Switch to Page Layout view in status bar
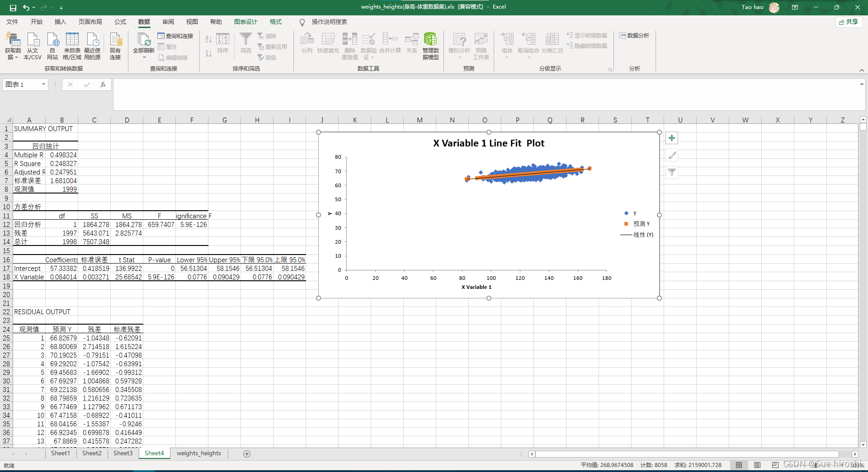The width and height of the screenshot is (868, 472). [757, 465]
